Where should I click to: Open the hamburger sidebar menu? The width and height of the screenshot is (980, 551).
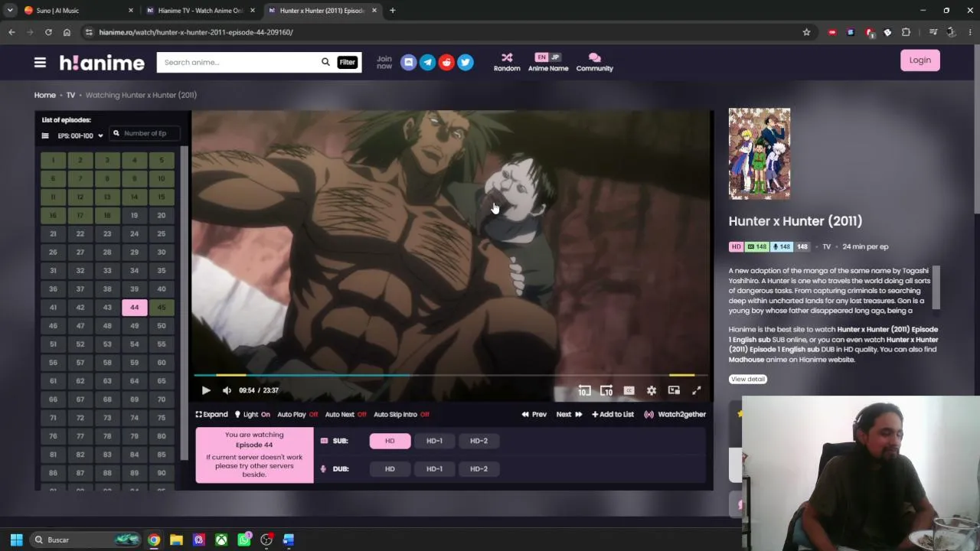click(40, 63)
